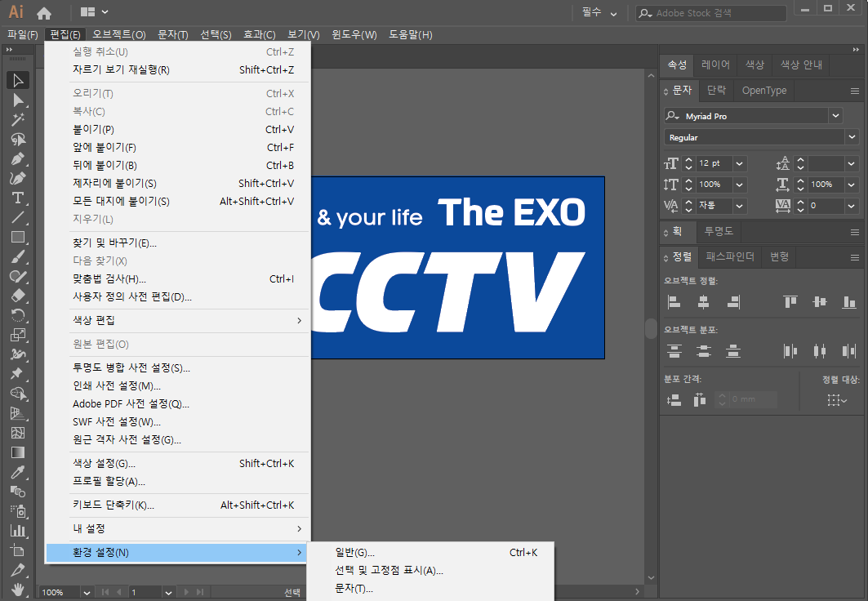The height and width of the screenshot is (601, 868).
Task: Align objects to horizontal center
Action: click(x=704, y=302)
